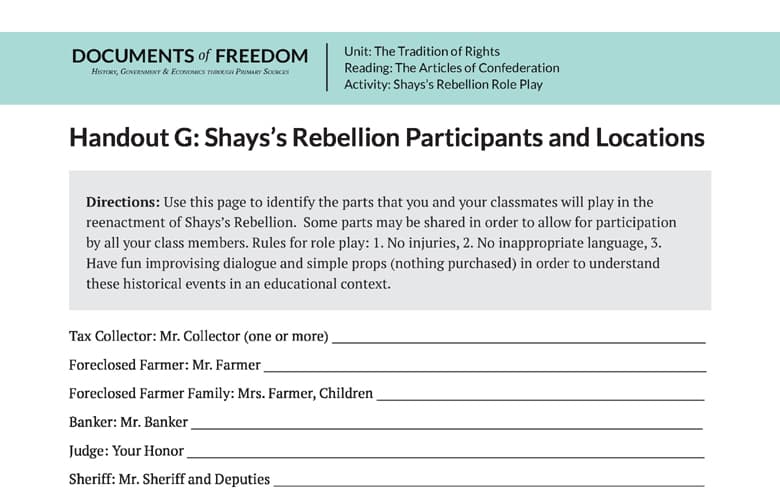Image resolution: width=780 pixels, height=500 pixels.
Task: Click the Documents of Freedom logo
Action: [190, 57]
